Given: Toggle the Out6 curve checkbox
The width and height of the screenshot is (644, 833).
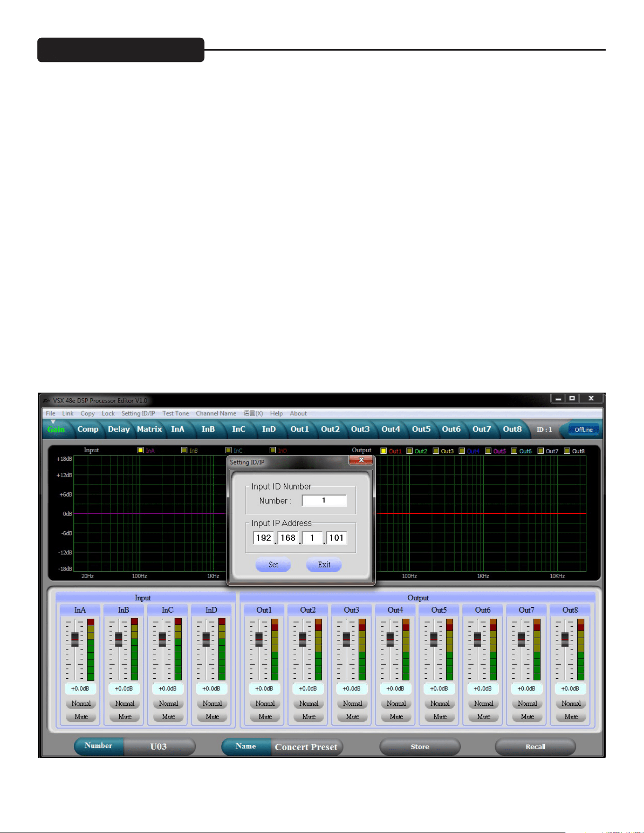Looking at the screenshot, I should pos(514,451).
